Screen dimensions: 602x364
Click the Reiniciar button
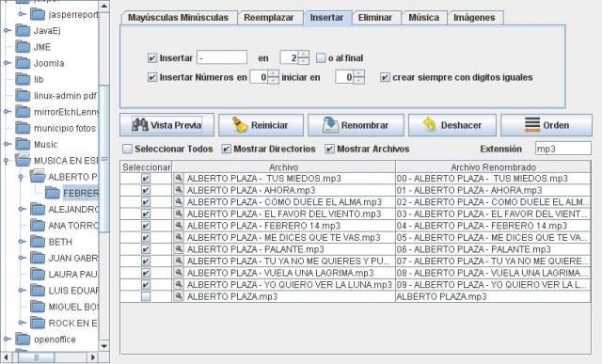(x=261, y=125)
